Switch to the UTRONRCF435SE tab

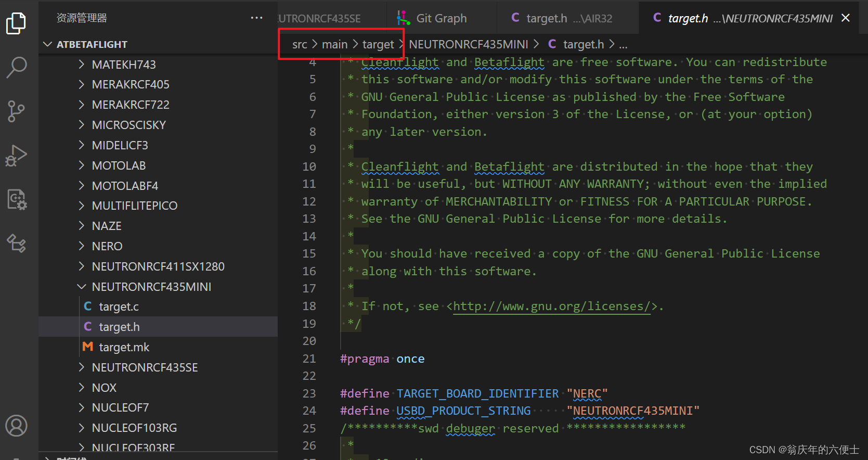(333, 18)
